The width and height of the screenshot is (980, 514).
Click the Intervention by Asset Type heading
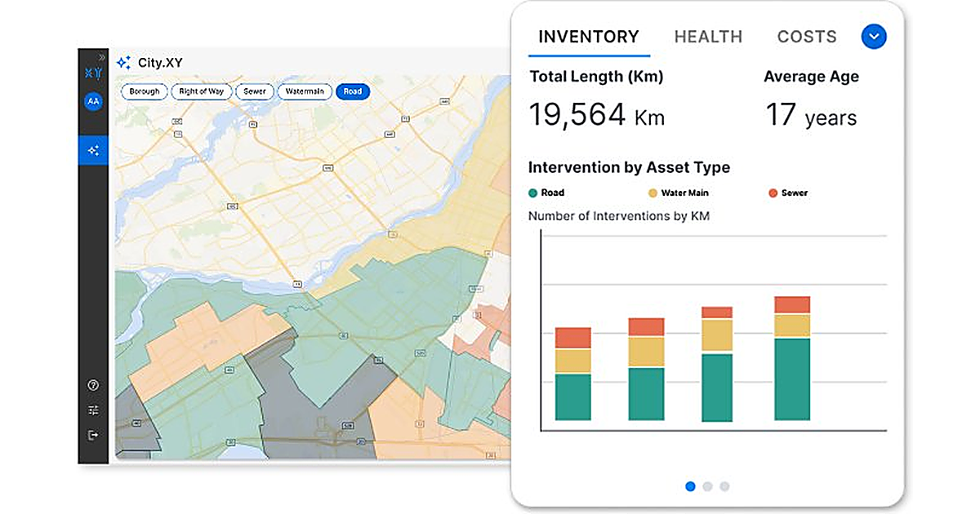click(x=629, y=167)
